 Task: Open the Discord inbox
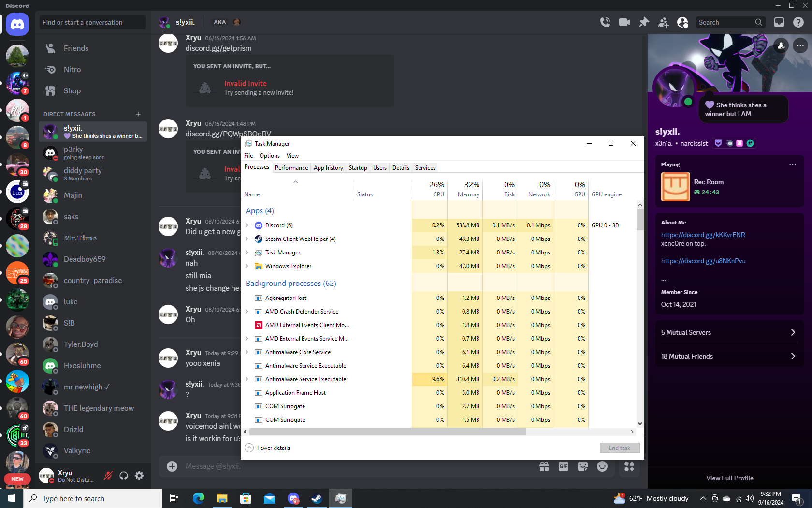[779, 22]
